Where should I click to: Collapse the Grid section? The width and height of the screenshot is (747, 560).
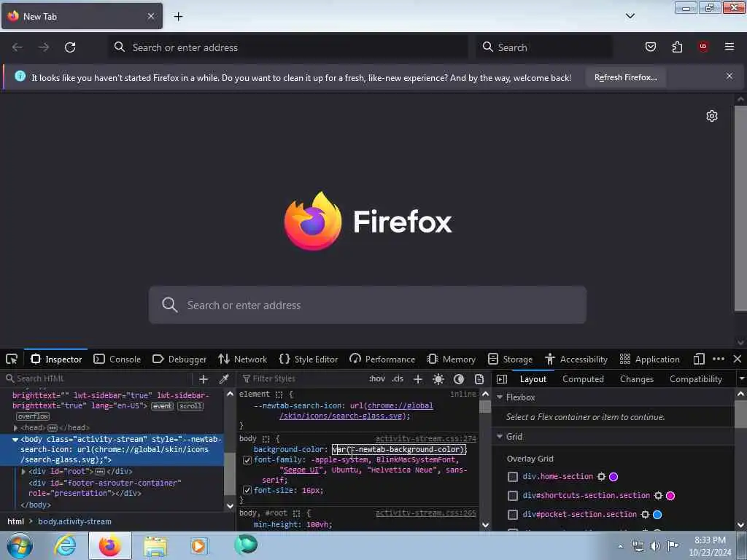pyautogui.click(x=500, y=437)
